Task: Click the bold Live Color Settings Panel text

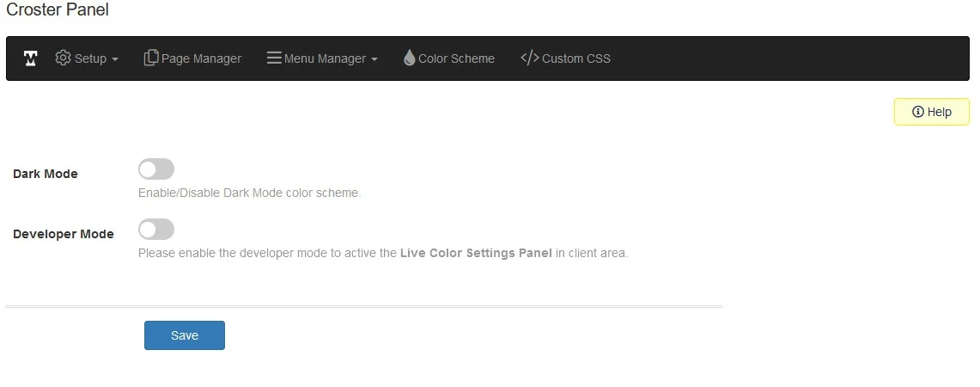Action: [476, 254]
